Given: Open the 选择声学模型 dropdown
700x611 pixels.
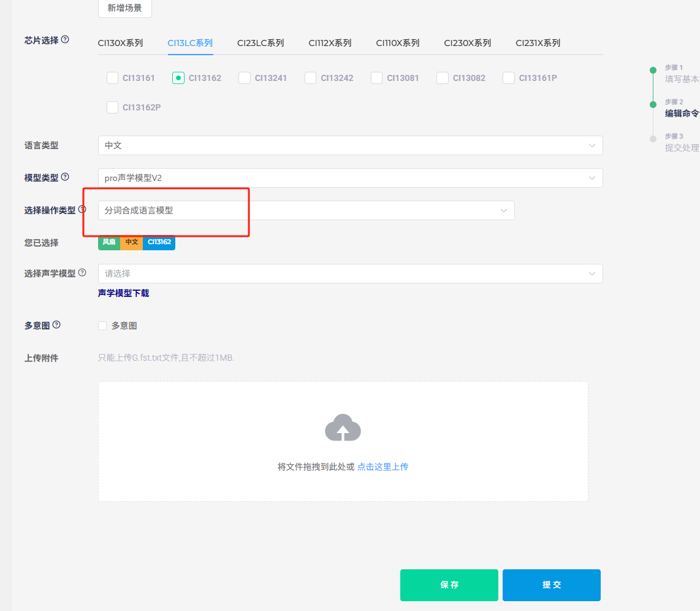Looking at the screenshot, I should 350,274.
